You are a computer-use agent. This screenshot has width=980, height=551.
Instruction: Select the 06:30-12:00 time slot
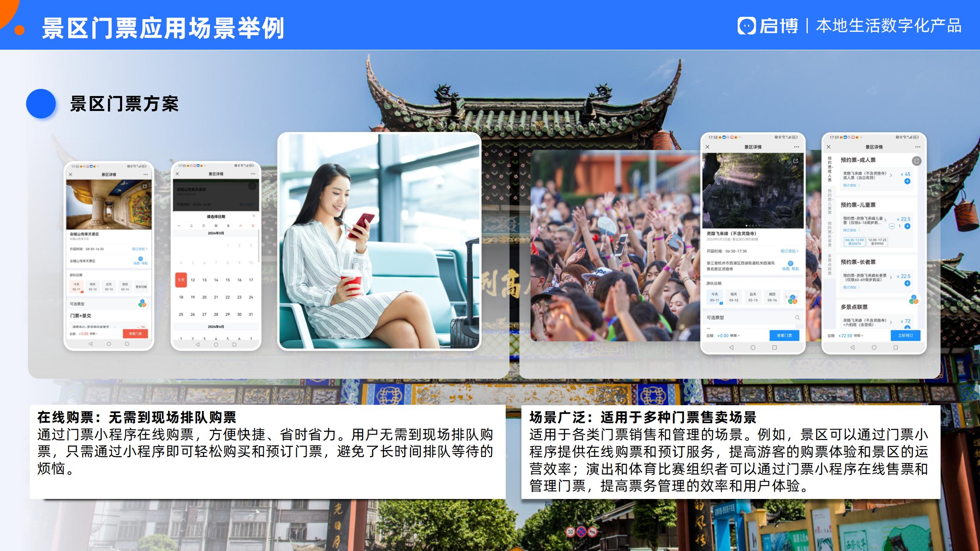[x=854, y=242]
